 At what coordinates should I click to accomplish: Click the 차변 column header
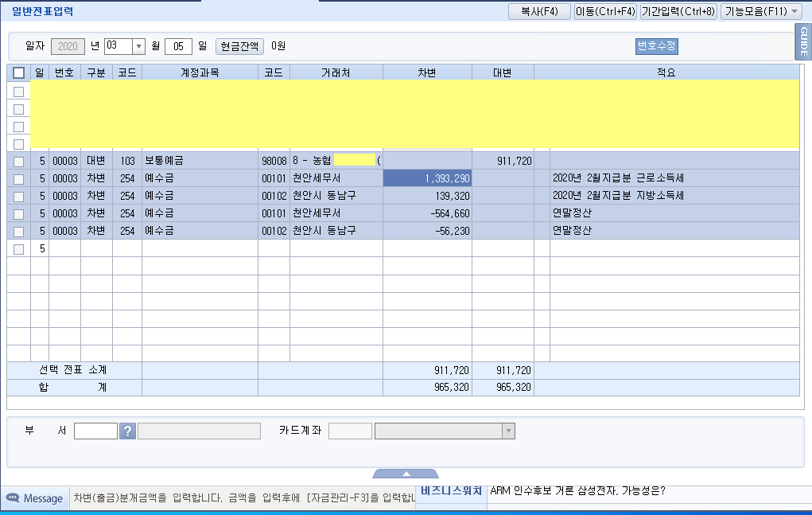tap(427, 72)
